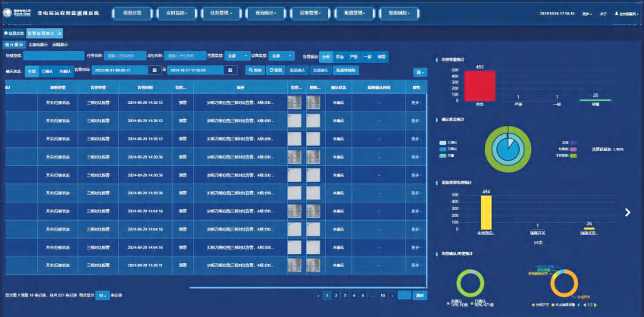Select the '已确认' confirmation status filter

coord(47,71)
